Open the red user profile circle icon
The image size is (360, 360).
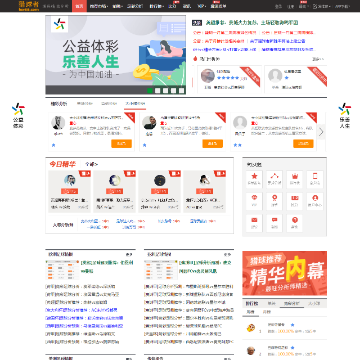click(315, 201)
